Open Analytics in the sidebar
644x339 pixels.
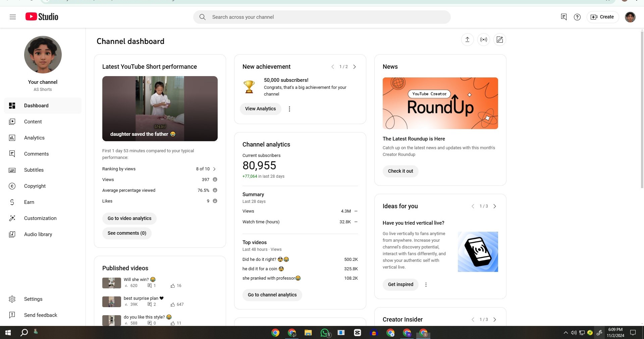click(43, 138)
